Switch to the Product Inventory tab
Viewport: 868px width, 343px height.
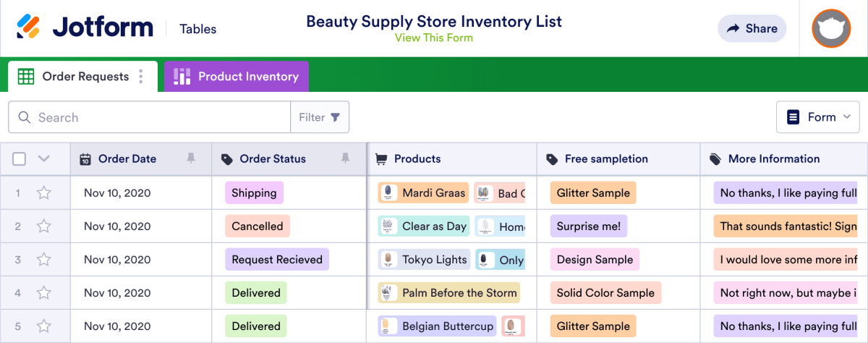(237, 77)
